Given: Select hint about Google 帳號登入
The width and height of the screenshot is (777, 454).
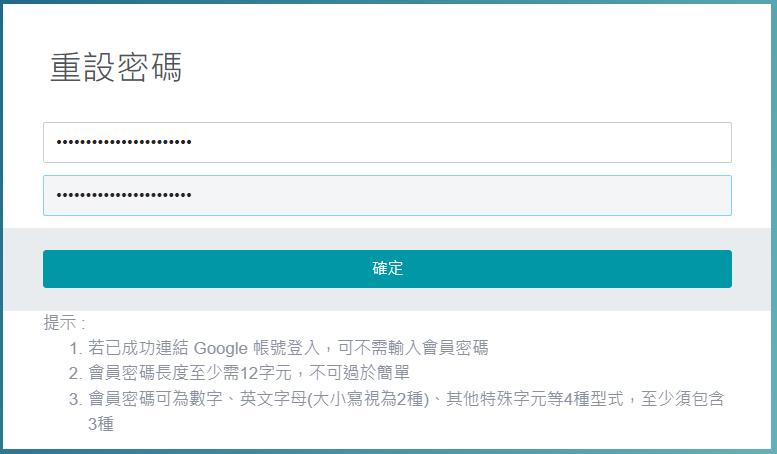Looking at the screenshot, I should (288, 348).
